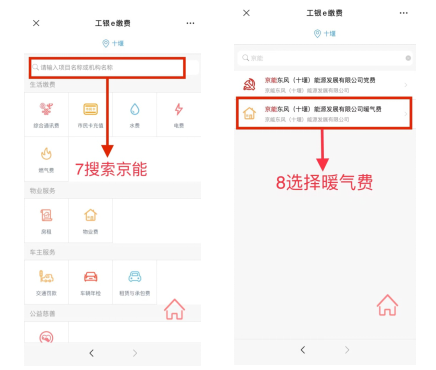Click the search field containing 京能

[325, 58]
